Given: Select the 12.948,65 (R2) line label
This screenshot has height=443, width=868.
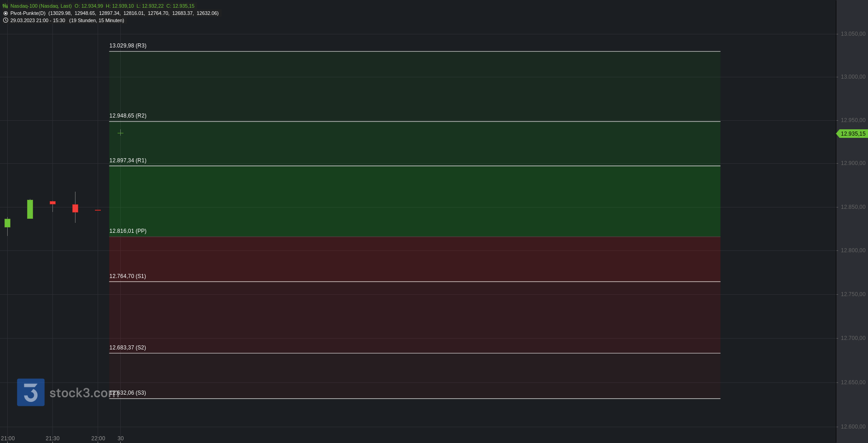Looking at the screenshot, I should [128, 116].
